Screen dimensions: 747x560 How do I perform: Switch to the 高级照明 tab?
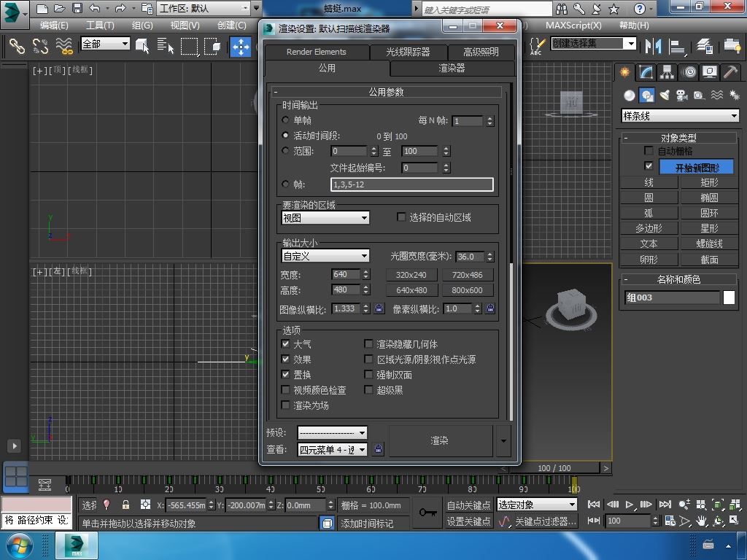[x=481, y=52]
